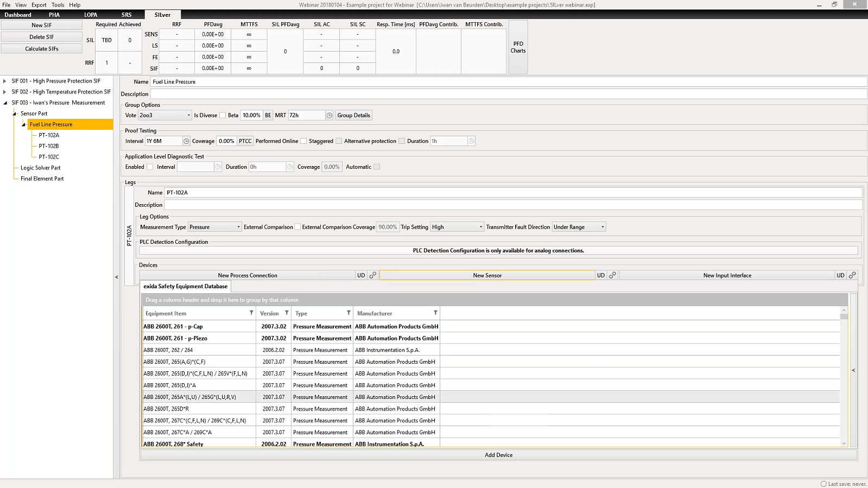
Task: Open the File menu
Action: [7, 5]
